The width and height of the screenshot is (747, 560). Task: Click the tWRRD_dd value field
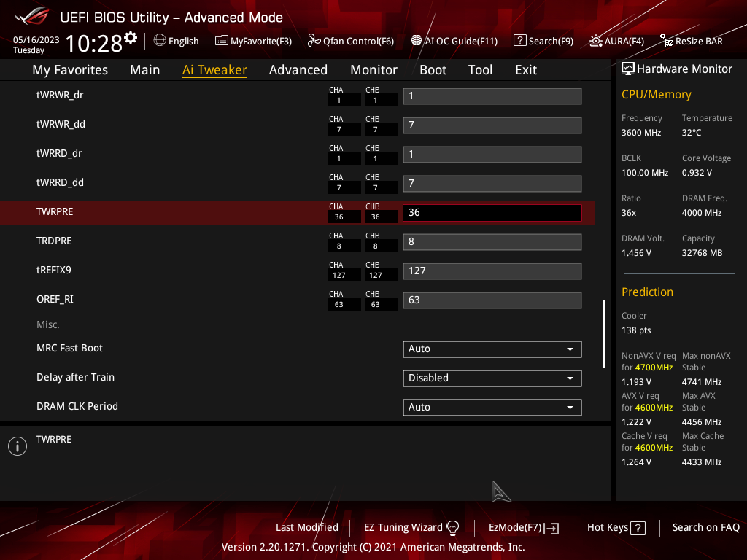pos(492,183)
